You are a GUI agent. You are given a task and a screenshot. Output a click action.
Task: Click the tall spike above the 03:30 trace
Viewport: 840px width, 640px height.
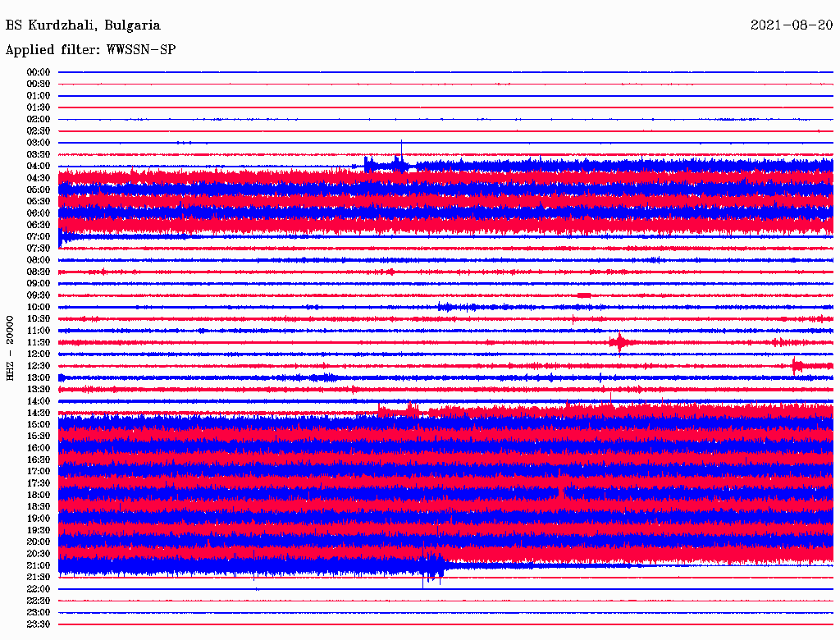(x=401, y=148)
